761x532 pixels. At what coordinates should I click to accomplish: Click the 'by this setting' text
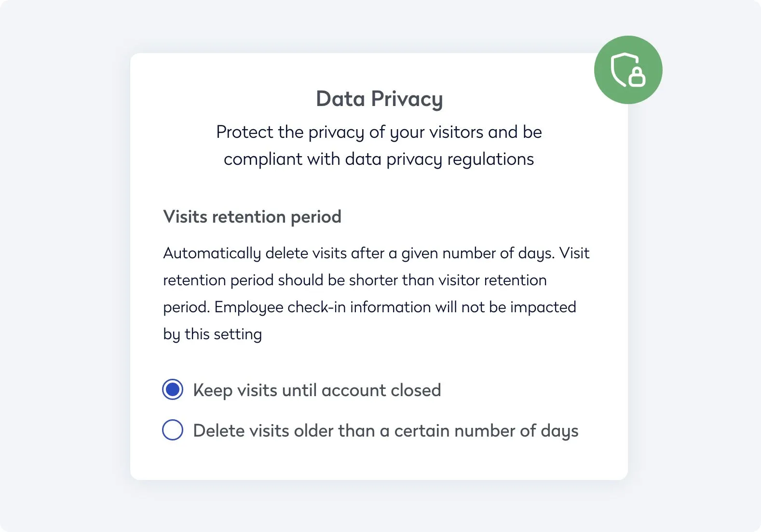(x=213, y=334)
